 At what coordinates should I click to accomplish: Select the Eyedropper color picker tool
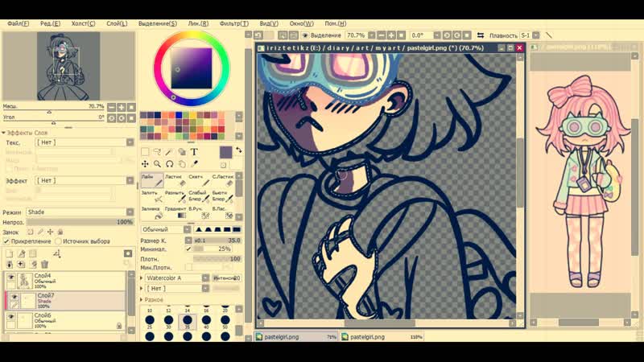point(194,164)
